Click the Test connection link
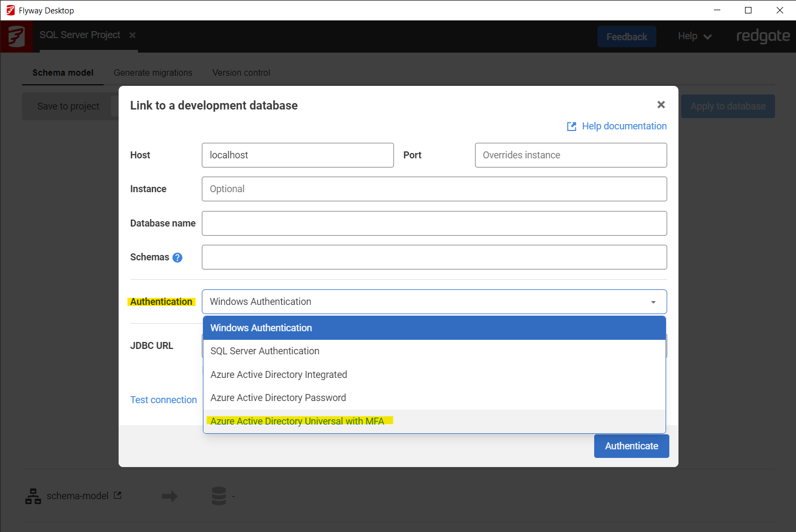The image size is (796, 532). coord(164,400)
